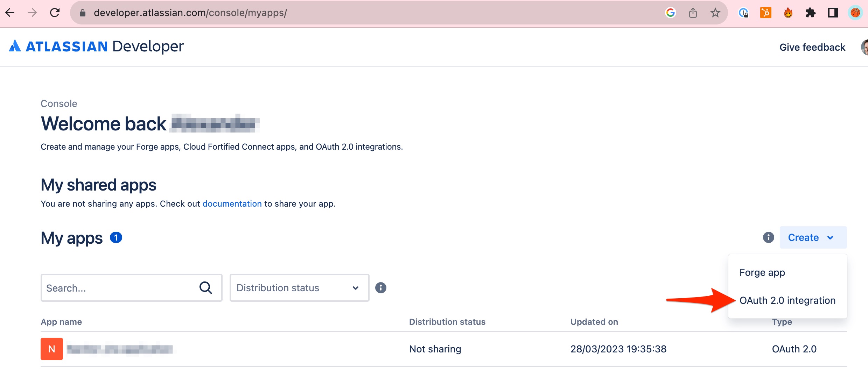The height and width of the screenshot is (379, 868).
Task: Click the search magnifier in the apps search box
Action: click(206, 287)
